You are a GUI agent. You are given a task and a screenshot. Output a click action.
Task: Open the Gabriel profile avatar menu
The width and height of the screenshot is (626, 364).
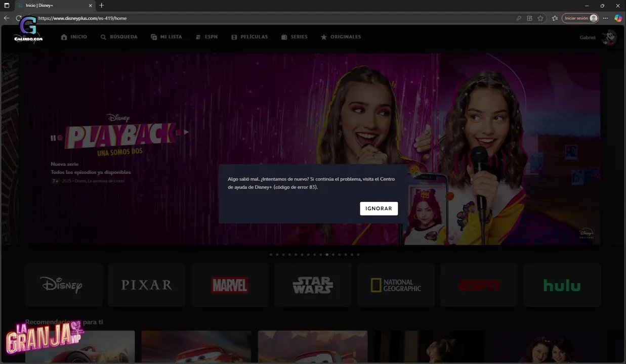[x=609, y=37]
